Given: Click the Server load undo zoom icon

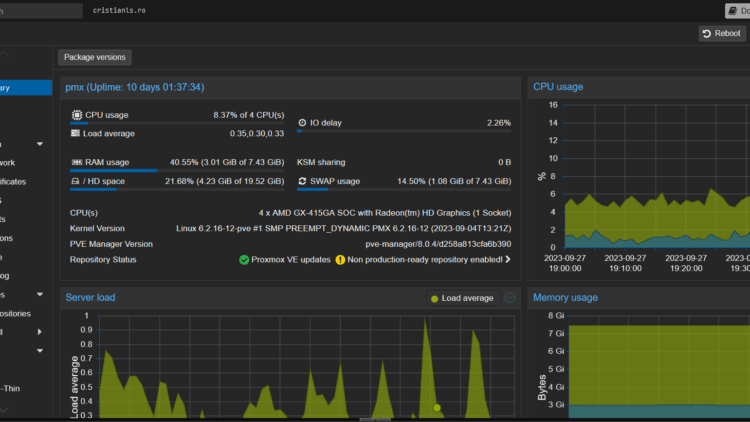Looking at the screenshot, I should click(x=510, y=298).
